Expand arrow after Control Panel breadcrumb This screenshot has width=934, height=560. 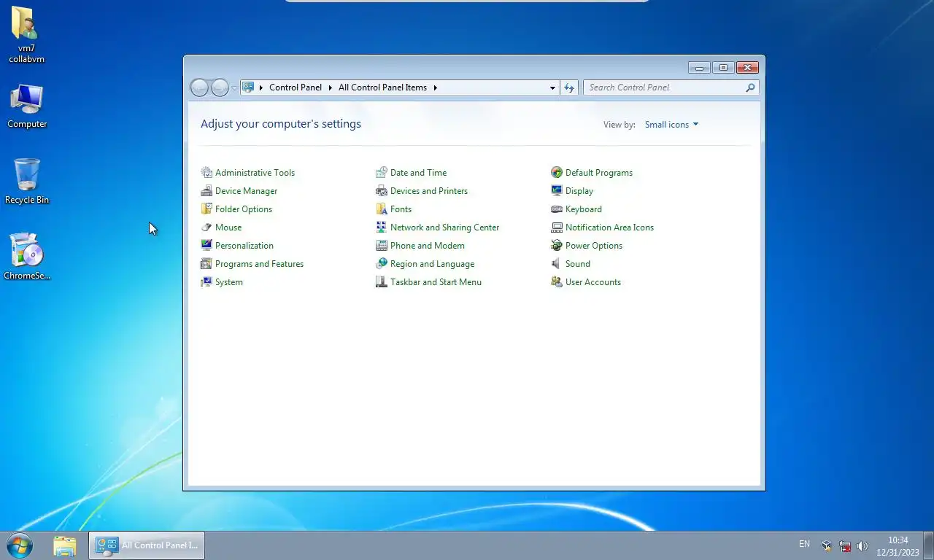point(330,87)
